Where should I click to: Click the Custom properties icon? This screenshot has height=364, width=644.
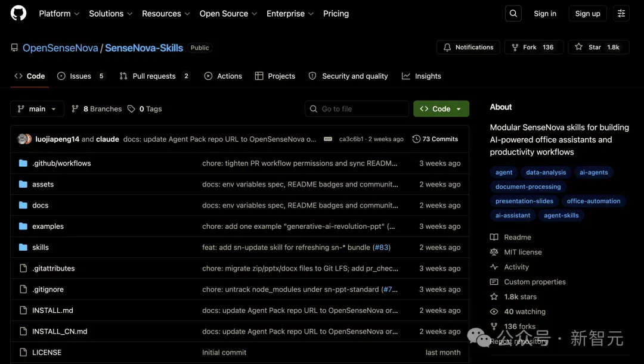tap(494, 282)
